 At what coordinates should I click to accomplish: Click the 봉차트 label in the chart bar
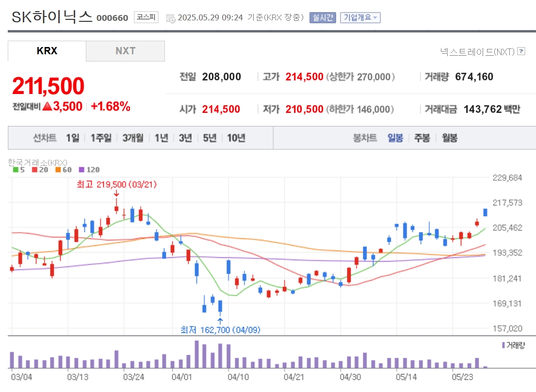(x=365, y=138)
